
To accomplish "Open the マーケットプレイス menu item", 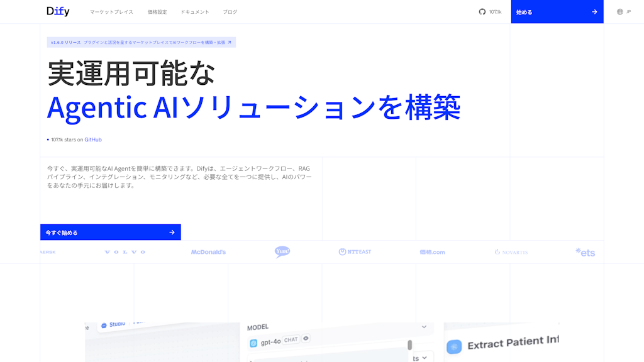I will 112,12.
